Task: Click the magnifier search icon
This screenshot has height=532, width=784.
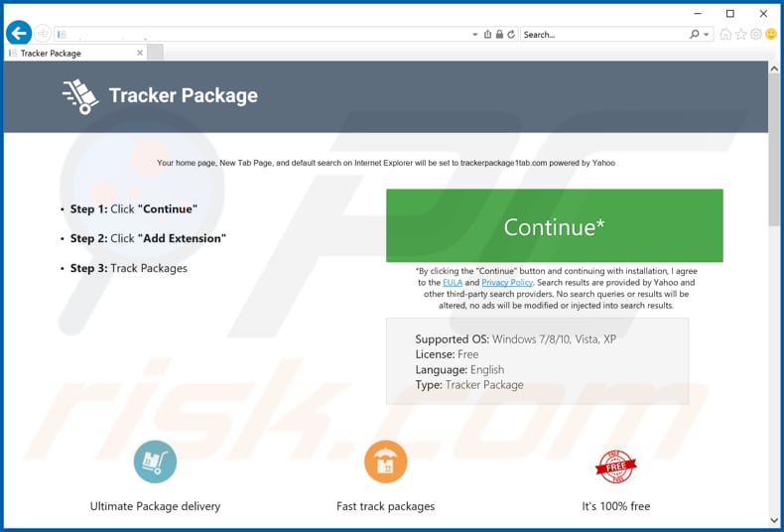Action: [x=695, y=34]
